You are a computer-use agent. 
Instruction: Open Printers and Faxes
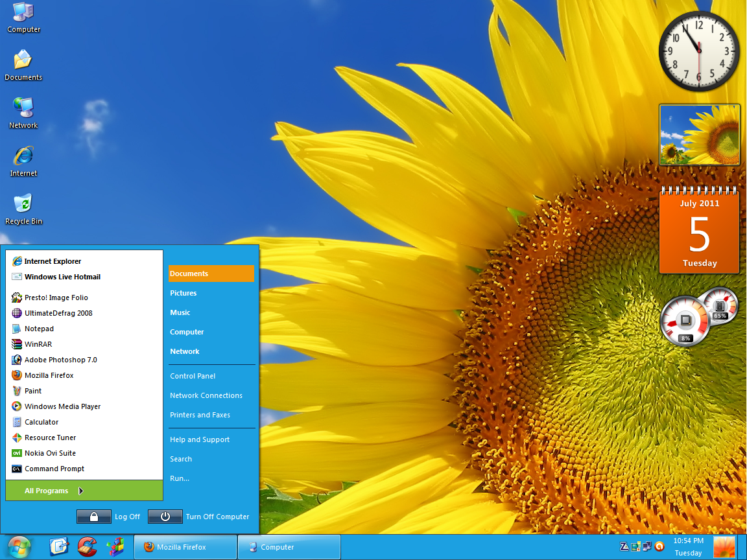(200, 415)
